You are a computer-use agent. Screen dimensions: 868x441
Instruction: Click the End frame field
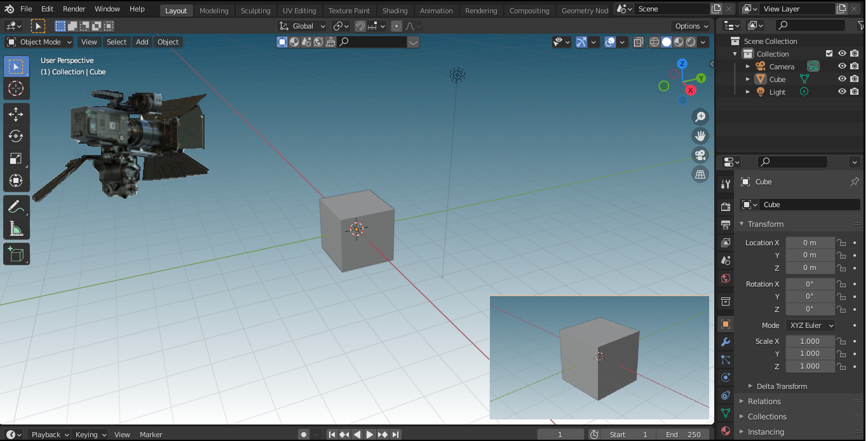click(x=683, y=435)
